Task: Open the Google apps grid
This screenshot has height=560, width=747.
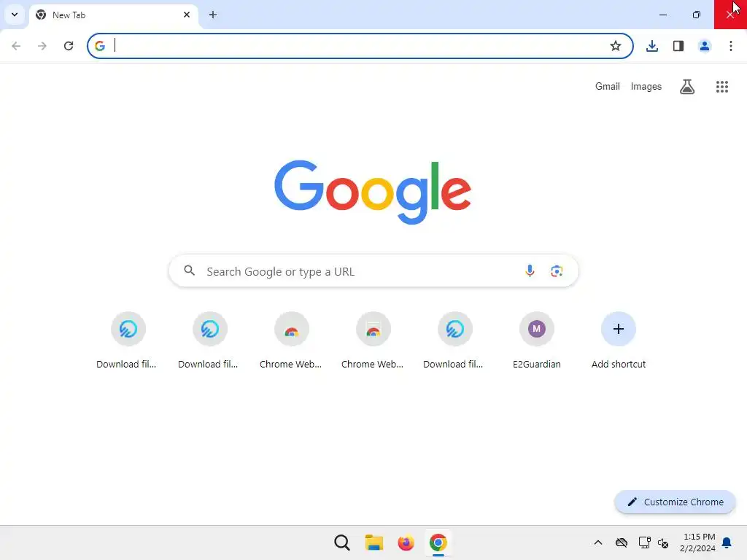Action: coord(722,87)
